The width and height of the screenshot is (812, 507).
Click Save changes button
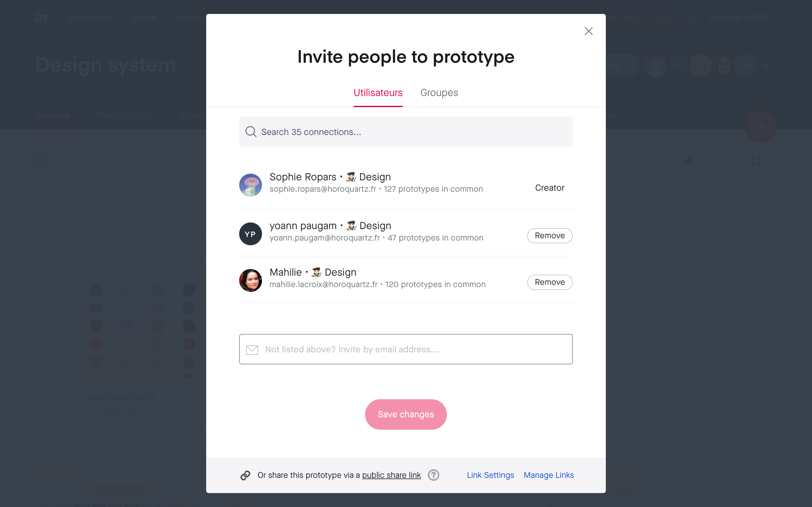coord(406,414)
